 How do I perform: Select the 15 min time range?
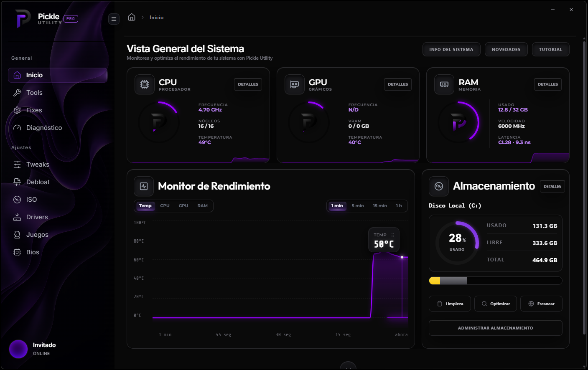point(380,206)
